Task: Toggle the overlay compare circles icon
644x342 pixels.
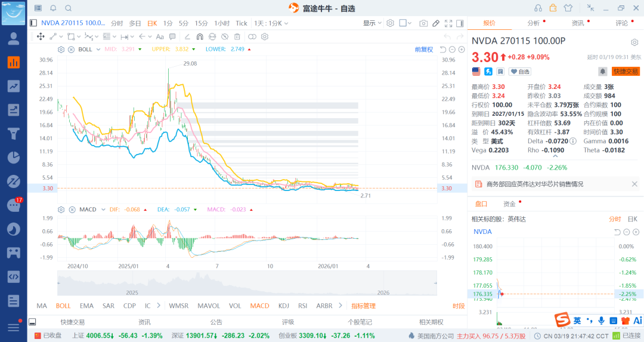Action: pyautogui.click(x=252, y=36)
